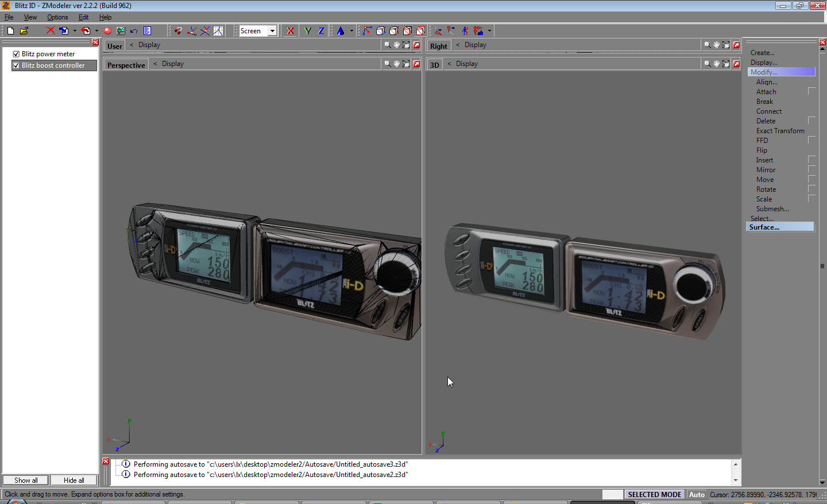Select the Exact Transform command

(780, 131)
